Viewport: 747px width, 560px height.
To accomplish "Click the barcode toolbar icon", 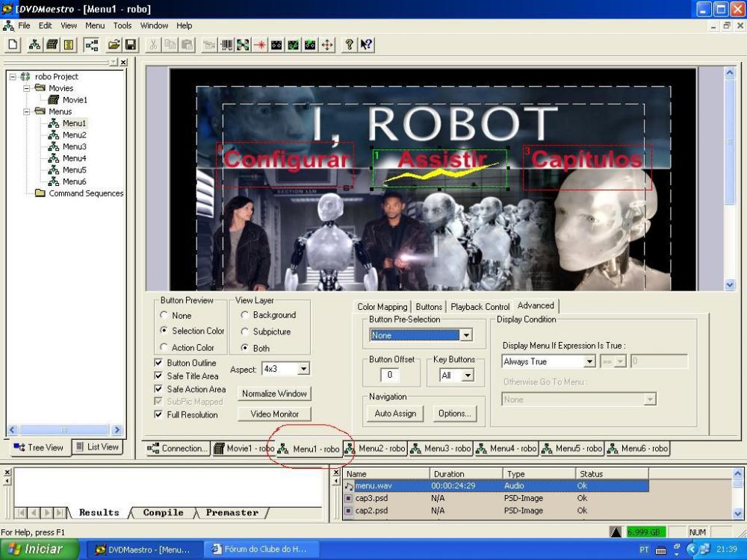I will [x=226, y=45].
